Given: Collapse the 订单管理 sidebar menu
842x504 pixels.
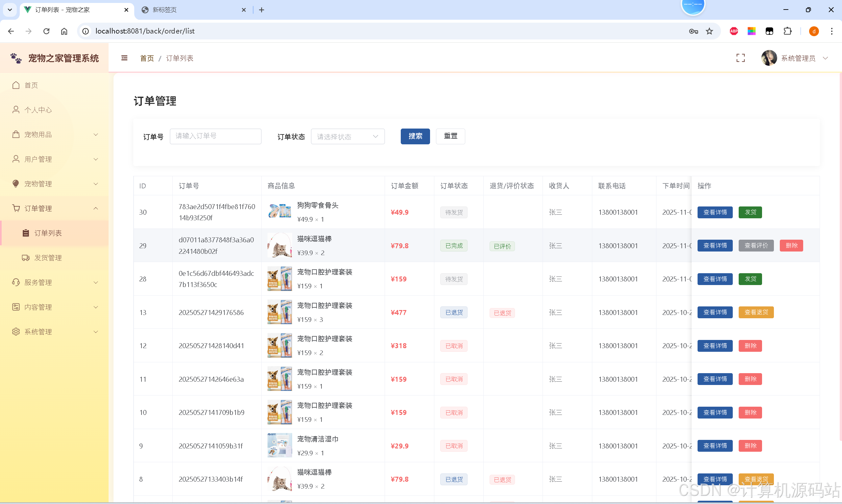Looking at the screenshot, I should click(x=54, y=208).
